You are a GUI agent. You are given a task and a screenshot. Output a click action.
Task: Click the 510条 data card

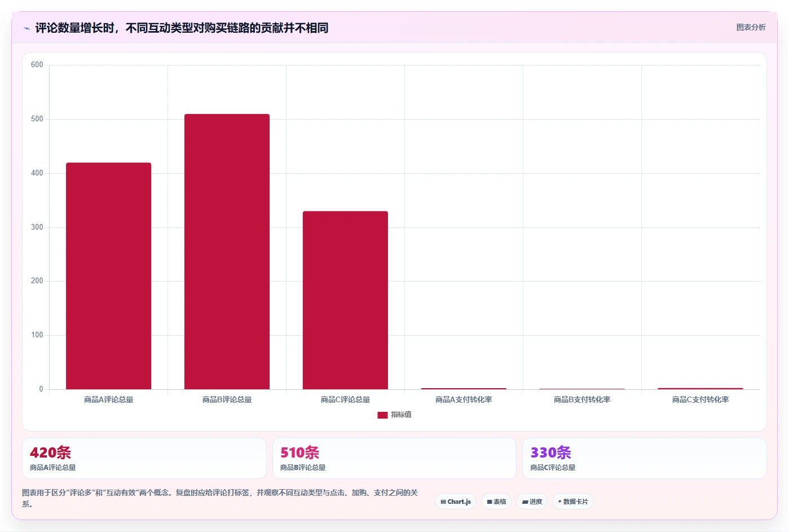click(394, 458)
